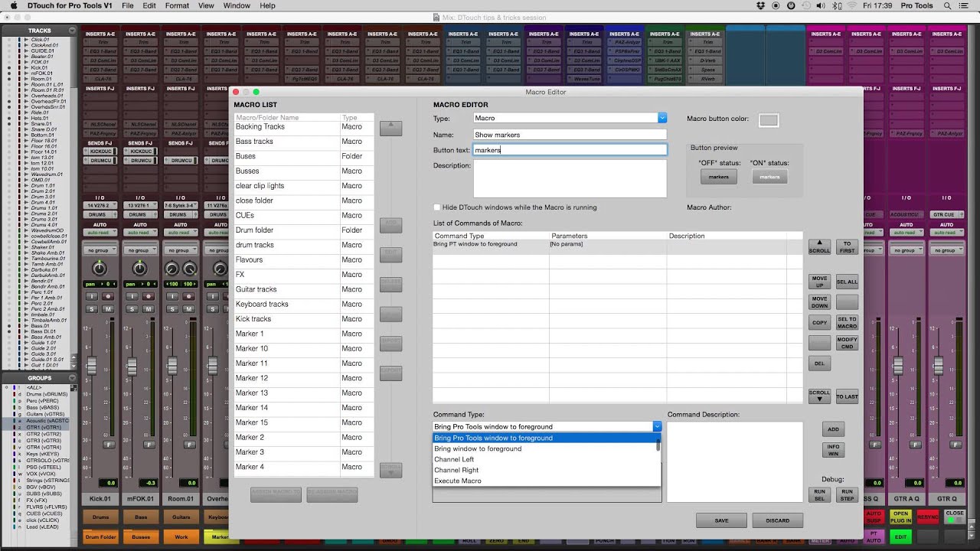Solo the Kick.01 track
Screen dimensions: 980x551
(92, 308)
